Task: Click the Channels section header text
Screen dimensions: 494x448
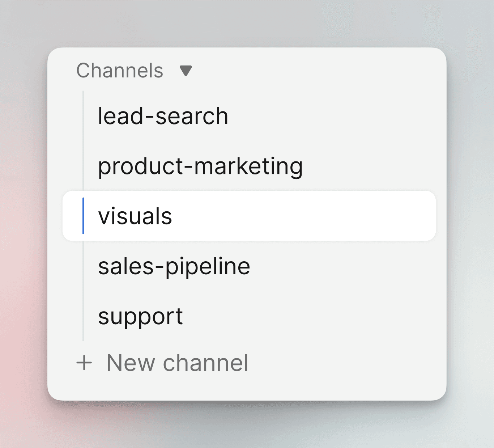Action: click(x=120, y=71)
